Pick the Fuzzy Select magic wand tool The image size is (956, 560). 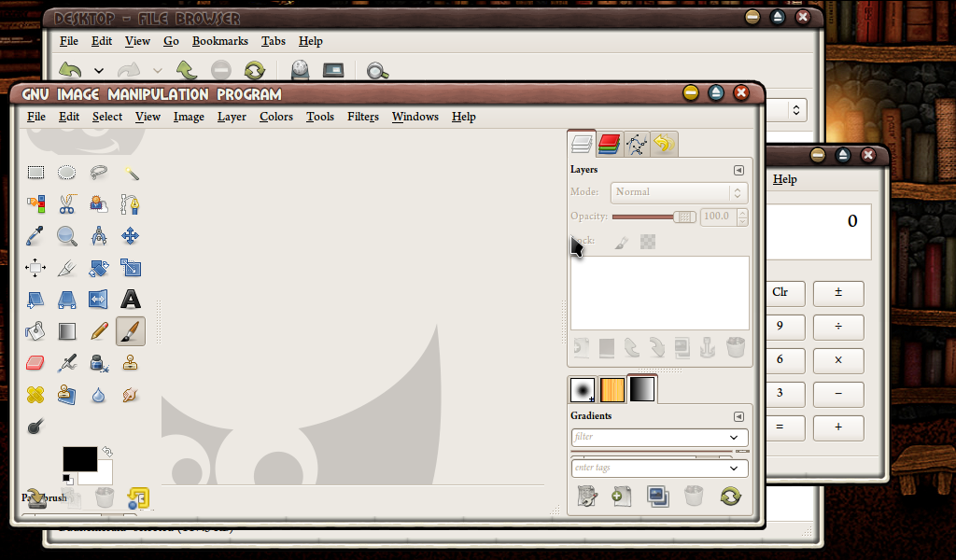click(131, 173)
